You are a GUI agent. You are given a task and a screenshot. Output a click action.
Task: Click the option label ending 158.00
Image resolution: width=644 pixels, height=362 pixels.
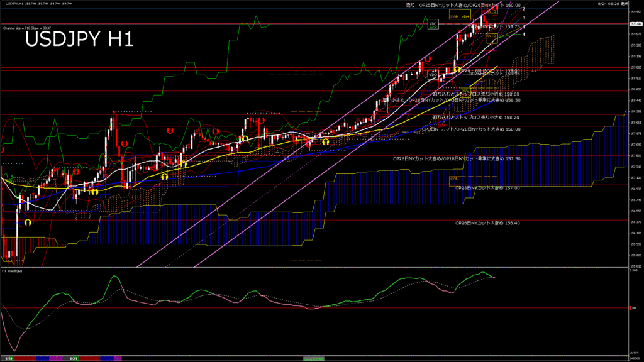pyautogui.click(x=471, y=129)
